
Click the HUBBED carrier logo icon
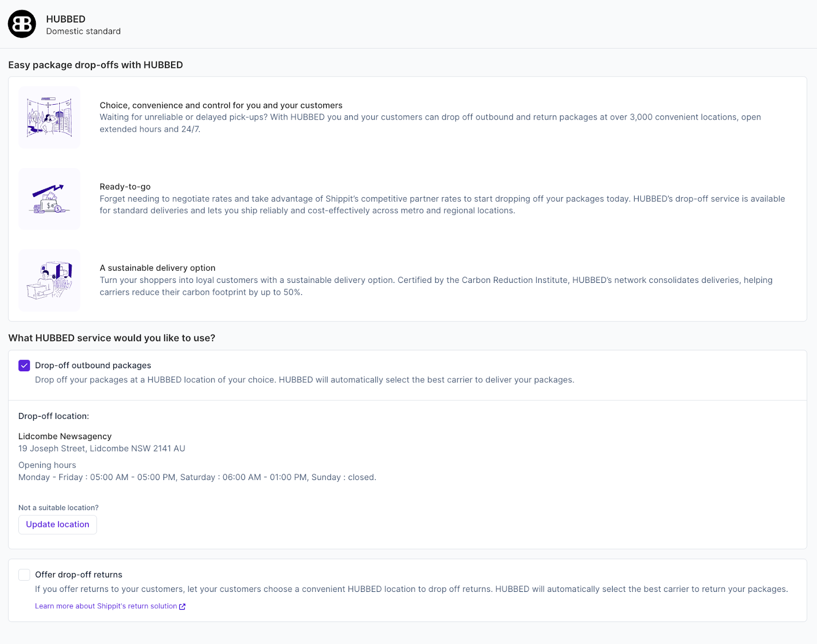(22, 24)
